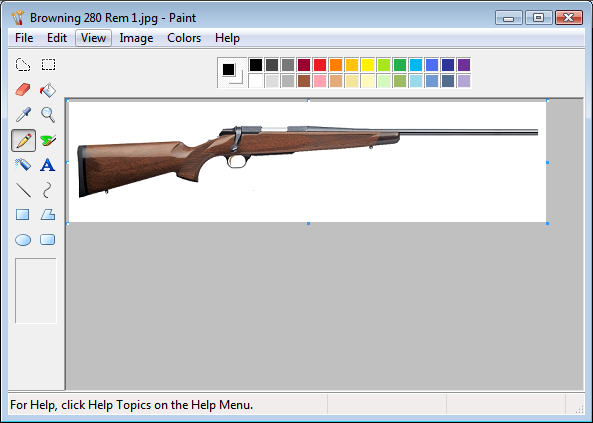Select the Curve tool
This screenshot has height=423, width=593.
[48, 190]
